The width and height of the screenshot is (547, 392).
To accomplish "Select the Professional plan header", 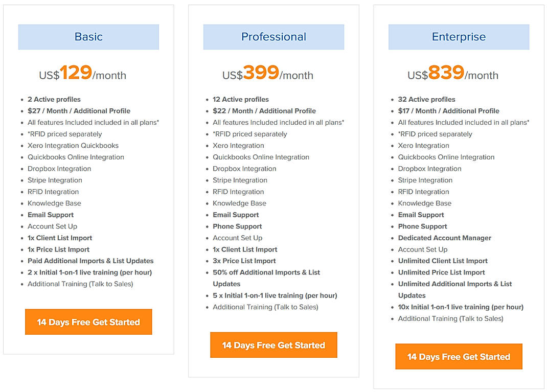I will click(273, 37).
